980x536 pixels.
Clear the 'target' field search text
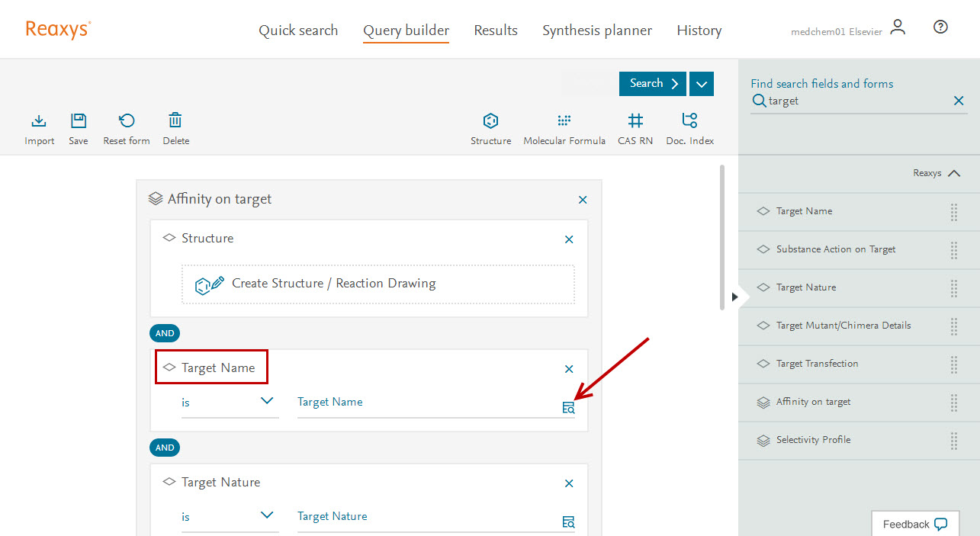click(959, 101)
